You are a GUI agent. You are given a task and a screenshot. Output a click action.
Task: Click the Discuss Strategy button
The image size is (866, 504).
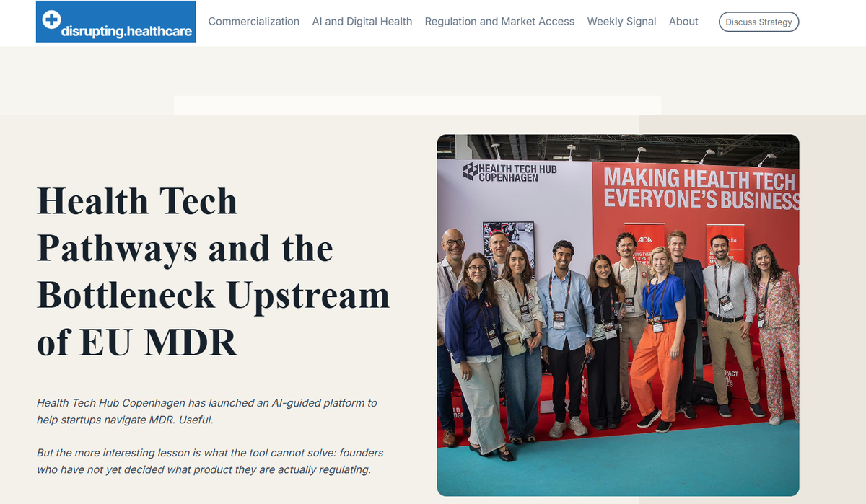click(758, 22)
